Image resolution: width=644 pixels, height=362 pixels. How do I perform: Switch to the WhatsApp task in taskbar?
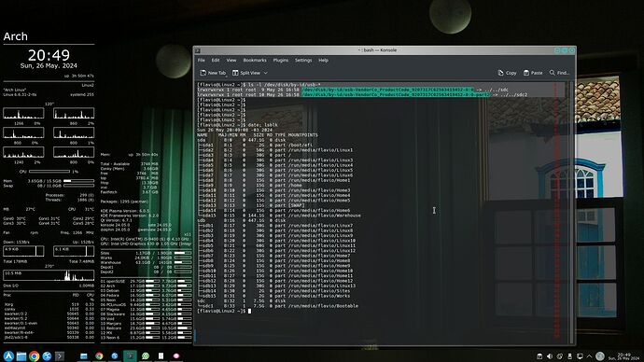pyautogui.click(x=146, y=355)
